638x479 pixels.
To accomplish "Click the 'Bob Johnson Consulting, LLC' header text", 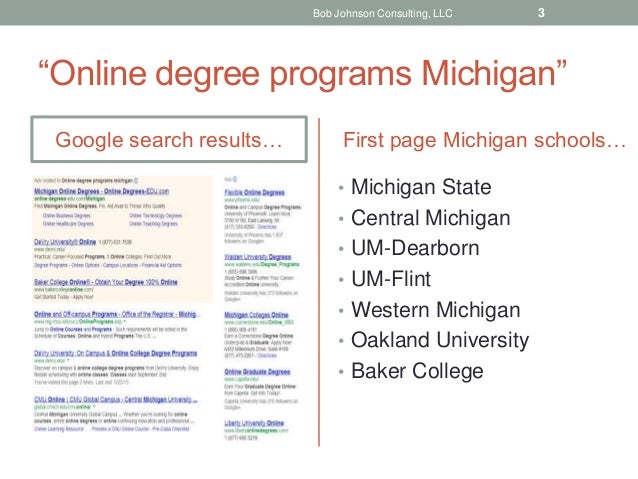I will [x=382, y=13].
